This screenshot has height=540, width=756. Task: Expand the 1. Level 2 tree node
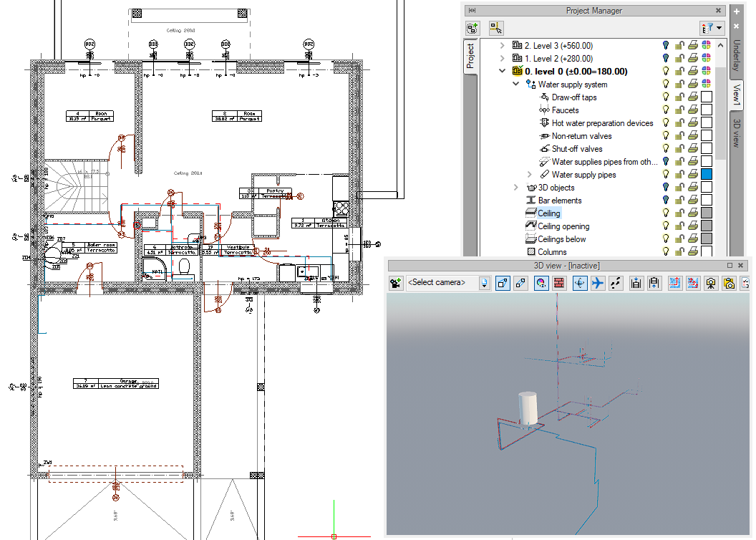(x=503, y=58)
